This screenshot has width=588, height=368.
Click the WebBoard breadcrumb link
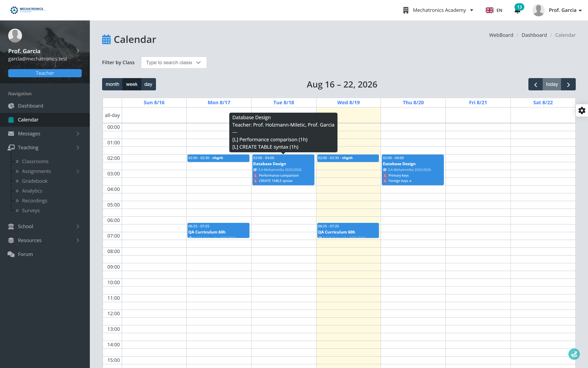point(501,35)
